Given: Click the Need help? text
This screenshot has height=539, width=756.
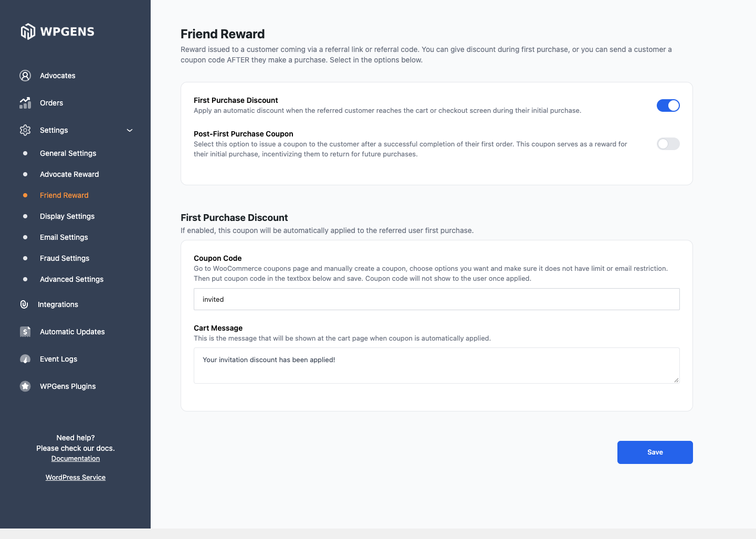Looking at the screenshot, I should point(76,438).
